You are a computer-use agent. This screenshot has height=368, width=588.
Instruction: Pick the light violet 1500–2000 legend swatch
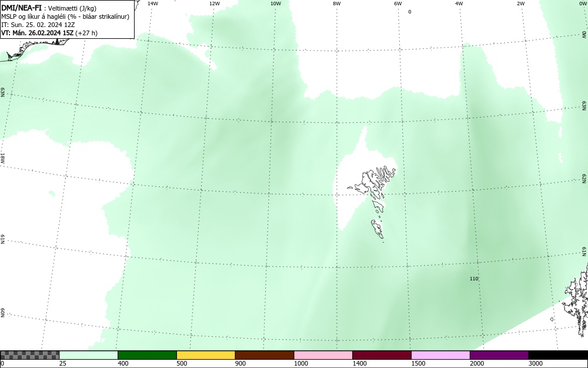(440, 355)
